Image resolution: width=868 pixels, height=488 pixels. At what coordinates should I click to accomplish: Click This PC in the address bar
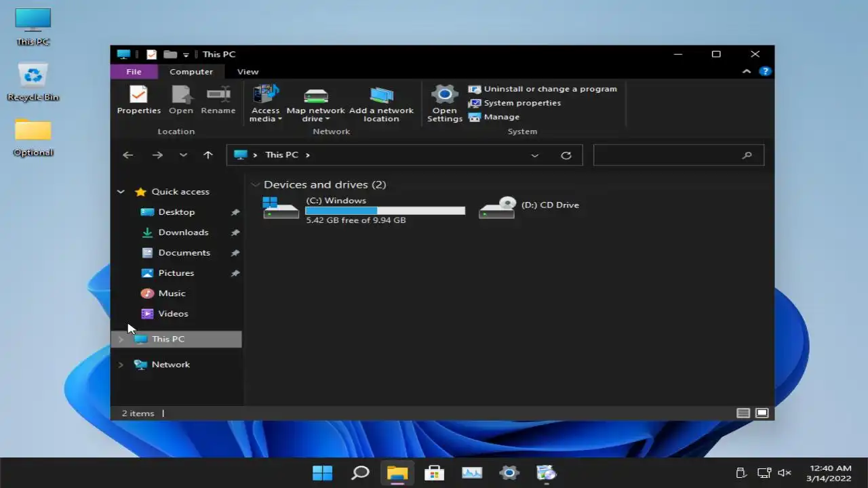pyautogui.click(x=281, y=155)
